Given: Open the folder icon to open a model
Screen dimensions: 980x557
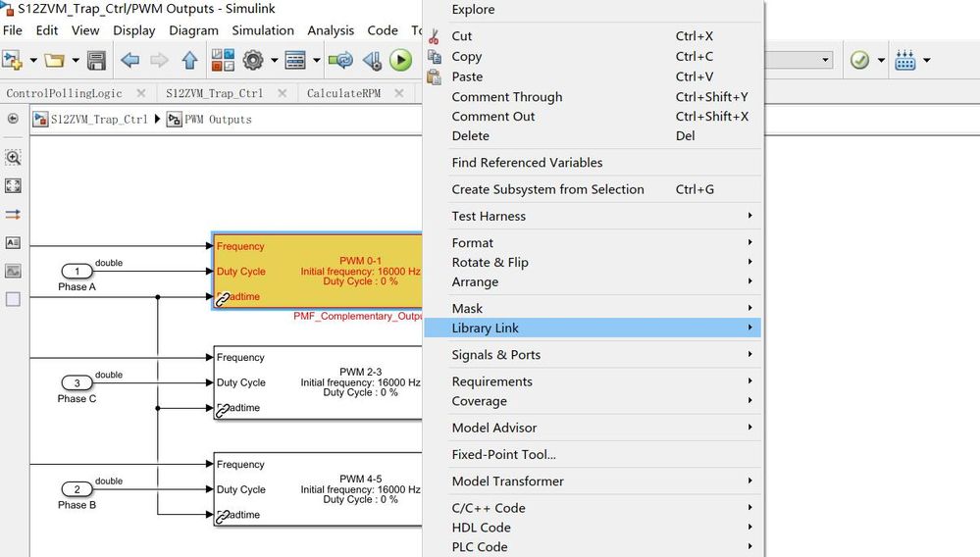Looking at the screenshot, I should tap(54, 61).
